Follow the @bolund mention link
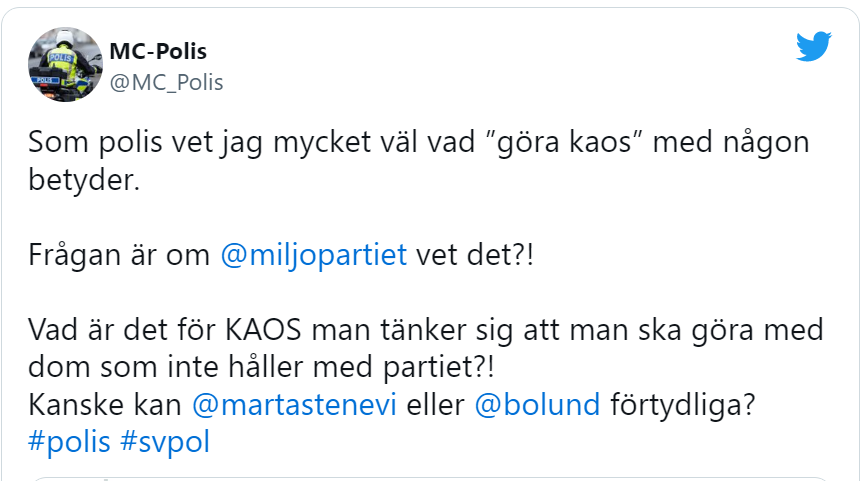 pyautogui.click(x=539, y=405)
